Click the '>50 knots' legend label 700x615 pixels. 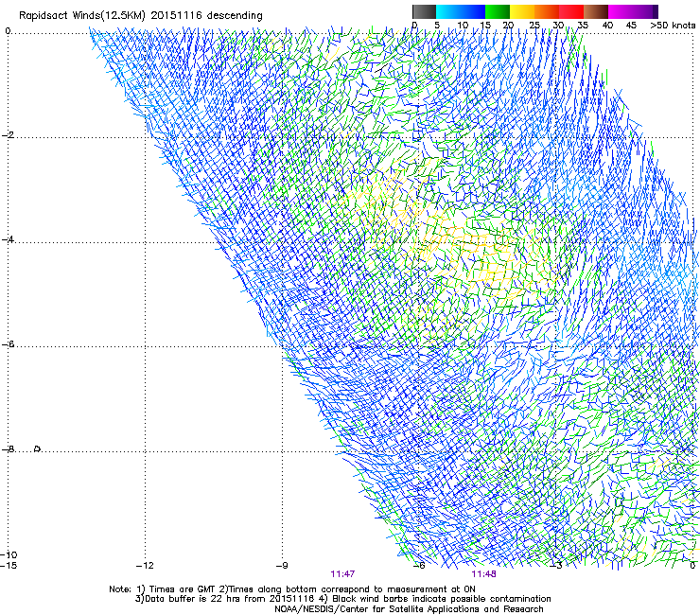pos(673,26)
